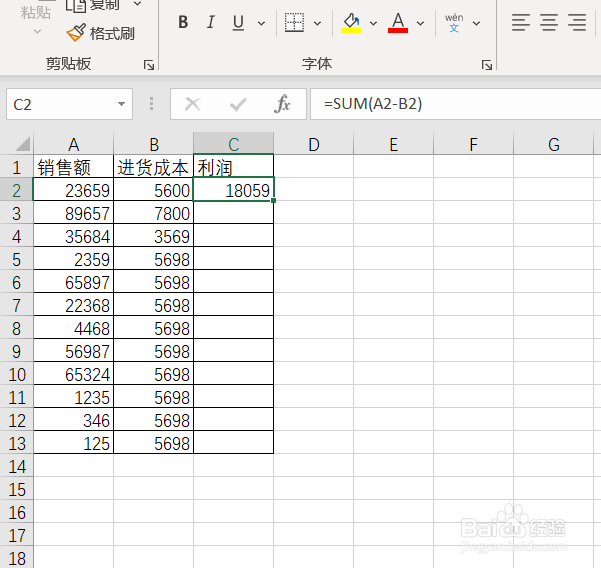
Task: Select row 18 header
Action: click(16, 558)
